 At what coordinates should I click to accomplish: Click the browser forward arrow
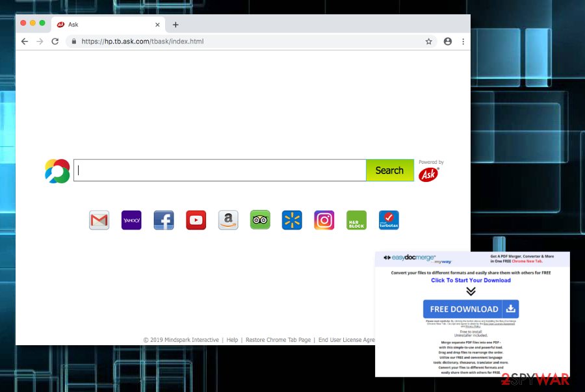(40, 42)
